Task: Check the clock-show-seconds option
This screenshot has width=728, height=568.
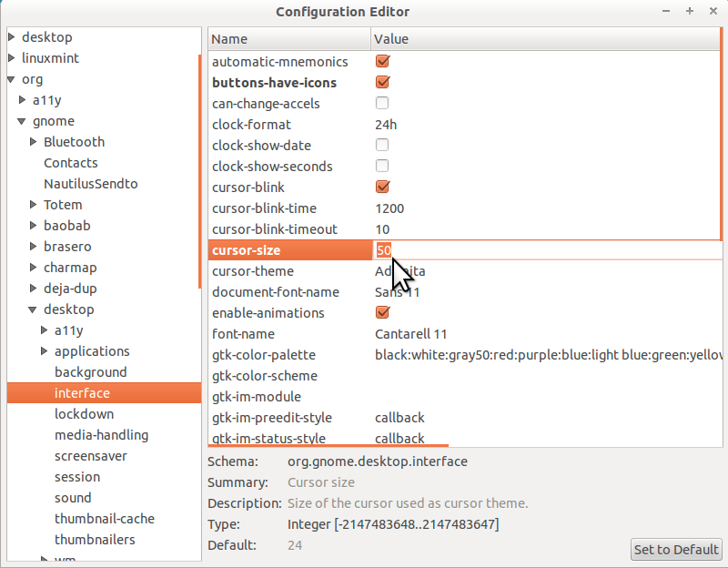Action: (x=382, y=167)
